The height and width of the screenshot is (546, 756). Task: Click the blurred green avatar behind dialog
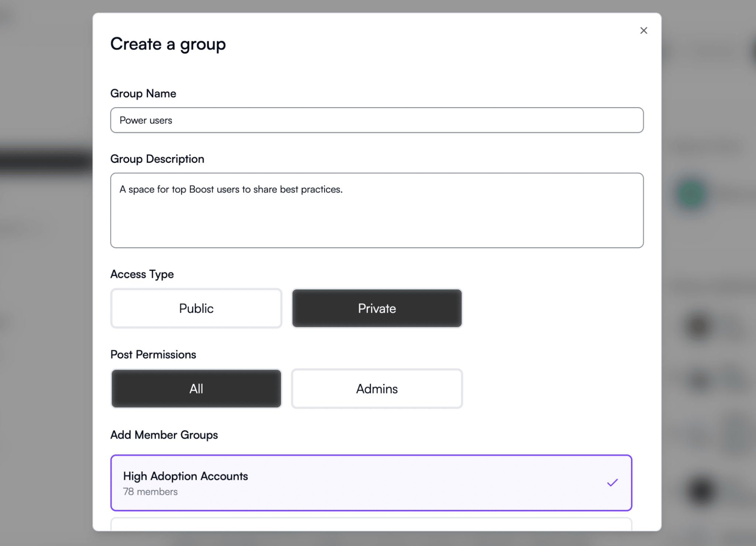691,194
